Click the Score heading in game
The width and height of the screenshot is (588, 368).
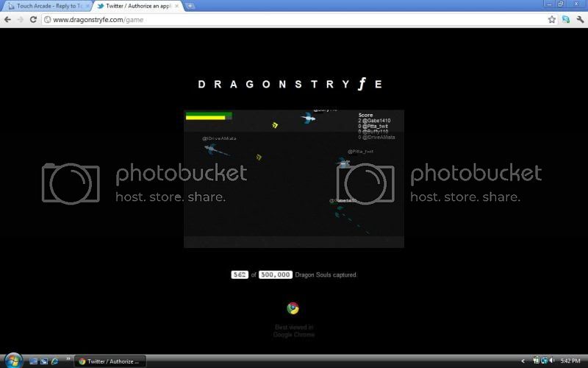(365, 115)
